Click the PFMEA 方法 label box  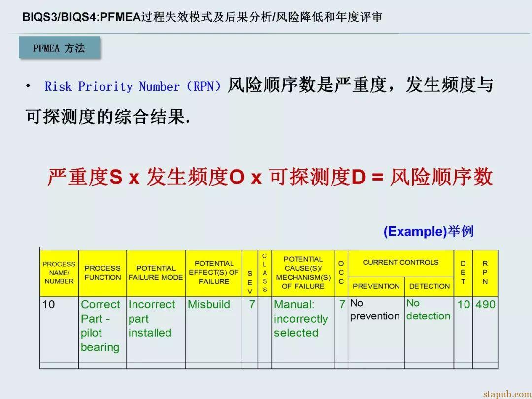click(60, 48)
